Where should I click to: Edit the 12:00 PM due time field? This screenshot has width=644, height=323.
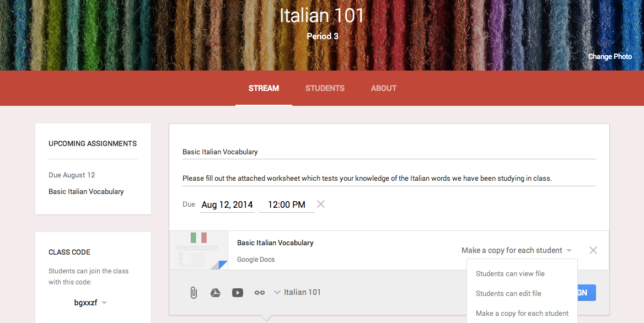click(x=286, y=204)
